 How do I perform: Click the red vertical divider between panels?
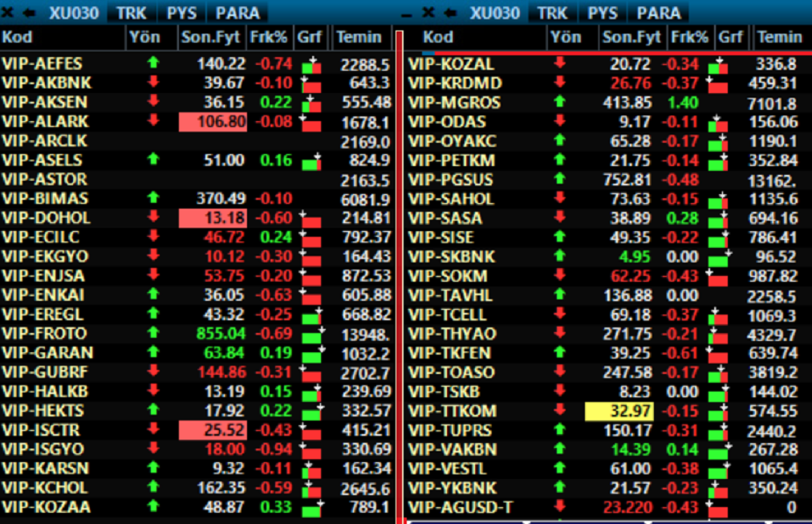[x=399, y=277]
